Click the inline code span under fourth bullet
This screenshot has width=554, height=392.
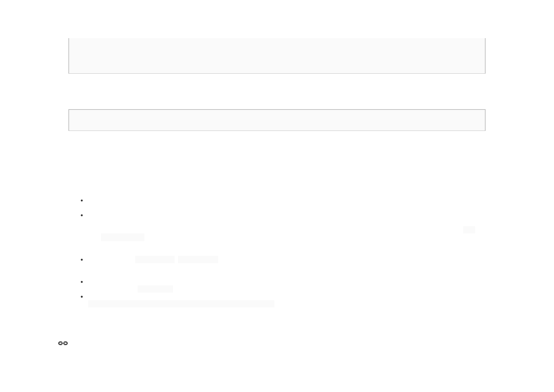[155, 289]
